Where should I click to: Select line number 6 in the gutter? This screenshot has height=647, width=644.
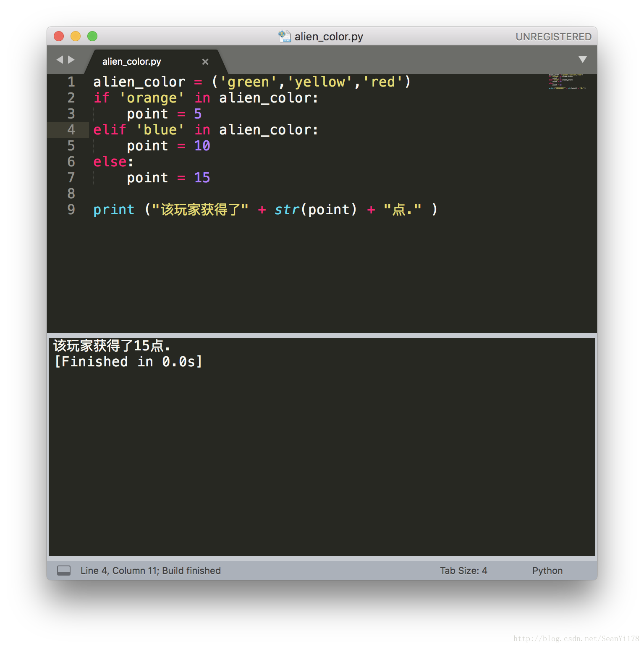coord(71,162)
